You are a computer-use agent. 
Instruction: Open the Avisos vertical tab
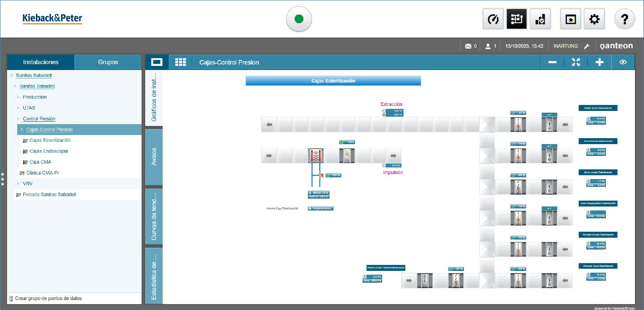[x=154, y=156]
